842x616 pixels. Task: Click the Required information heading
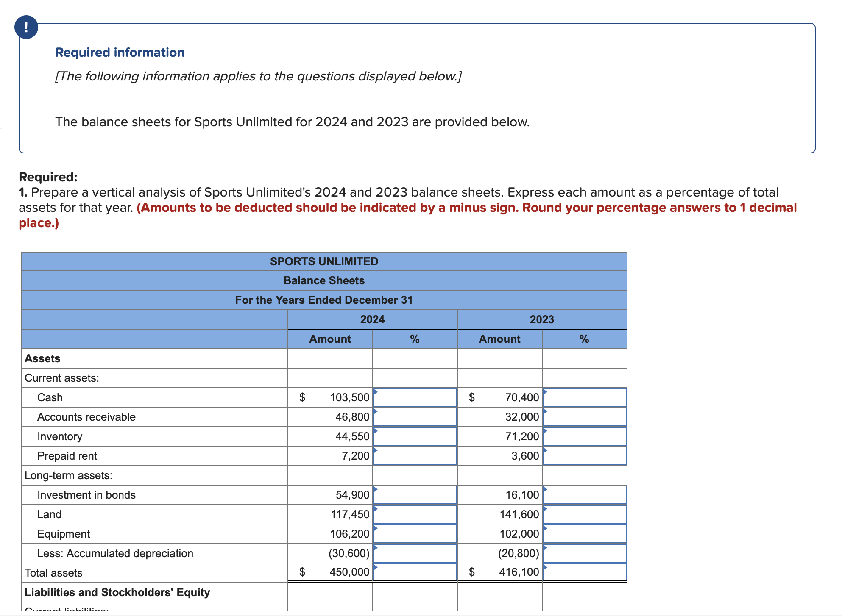[120, 53]
